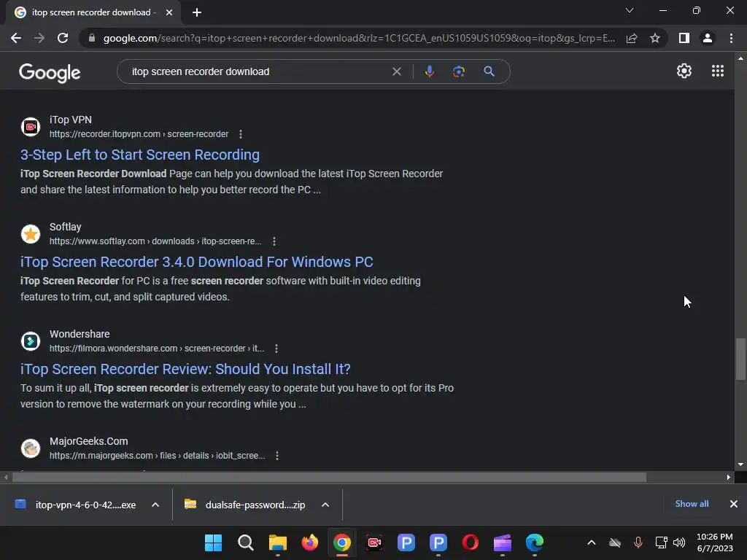747x560 pixels.
Task: Click the scroll down arrow of the page
Action: coord(740,464)
